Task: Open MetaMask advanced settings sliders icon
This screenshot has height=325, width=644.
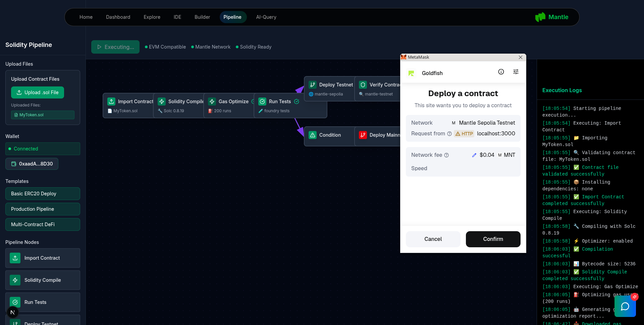Action: pyautogui.click(x=516, y=72)
